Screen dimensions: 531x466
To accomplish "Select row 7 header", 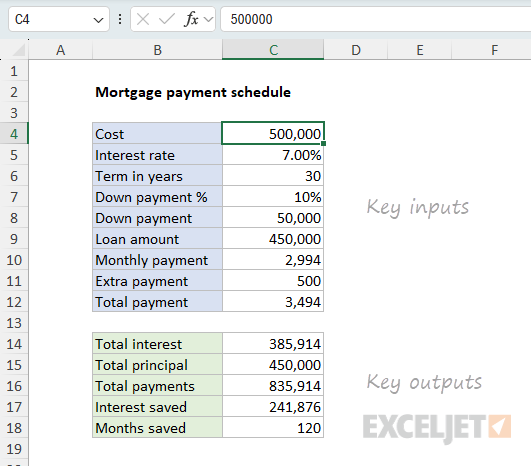I will coord(14,197).
